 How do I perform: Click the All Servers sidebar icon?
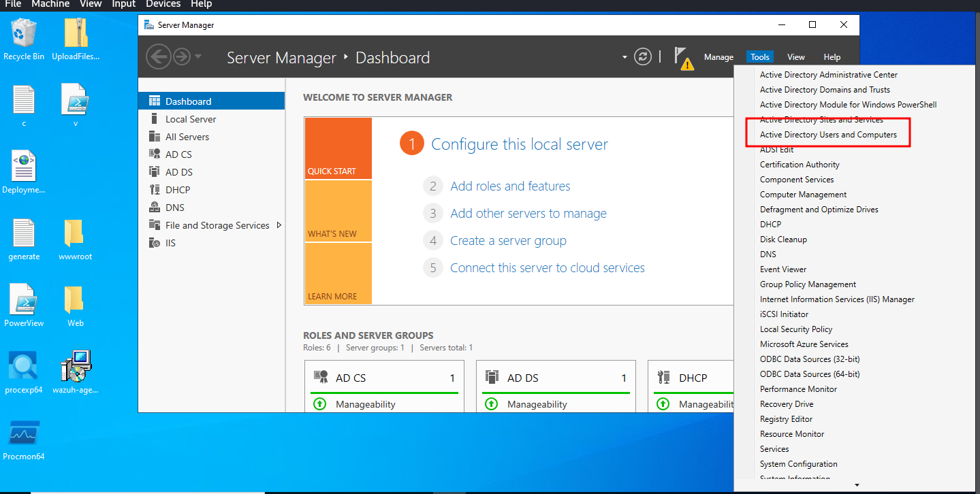155,137
